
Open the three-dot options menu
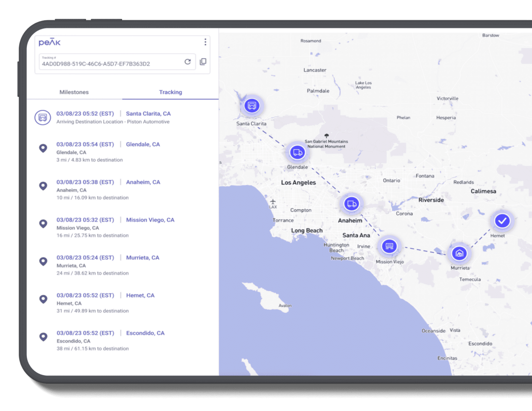tap(205, 42)
